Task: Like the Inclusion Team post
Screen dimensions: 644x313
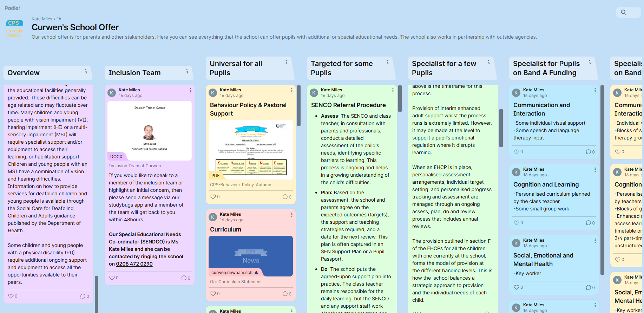Action: pyautogui.click(x=112, y=278)
